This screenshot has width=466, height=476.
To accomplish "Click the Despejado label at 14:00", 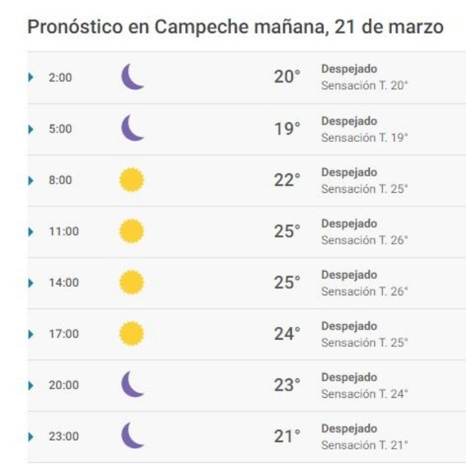I will [x=349, y=275].
